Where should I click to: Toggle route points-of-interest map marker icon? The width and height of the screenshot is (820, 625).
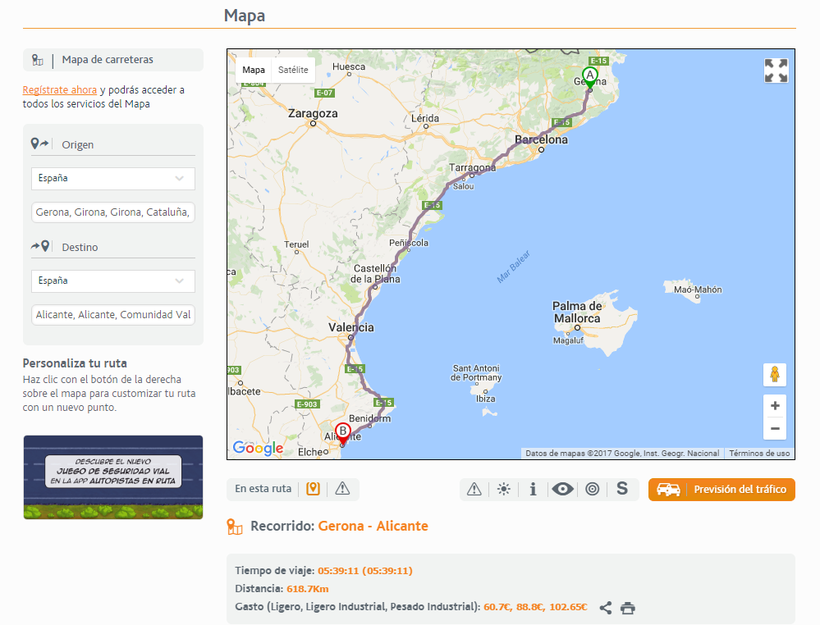coord(313,489)
